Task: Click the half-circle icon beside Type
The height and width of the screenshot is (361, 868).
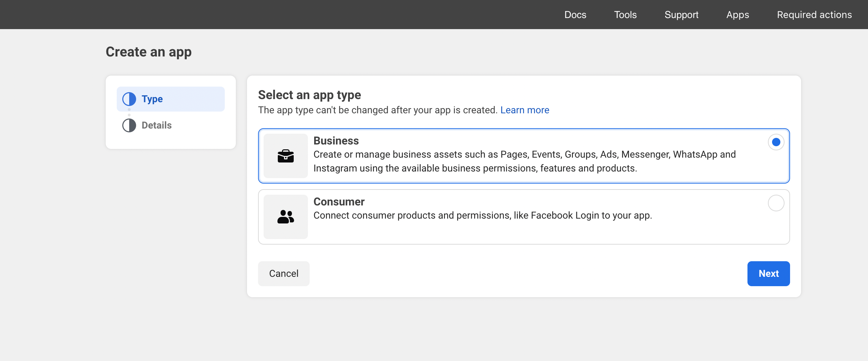Action: [129, 99]
